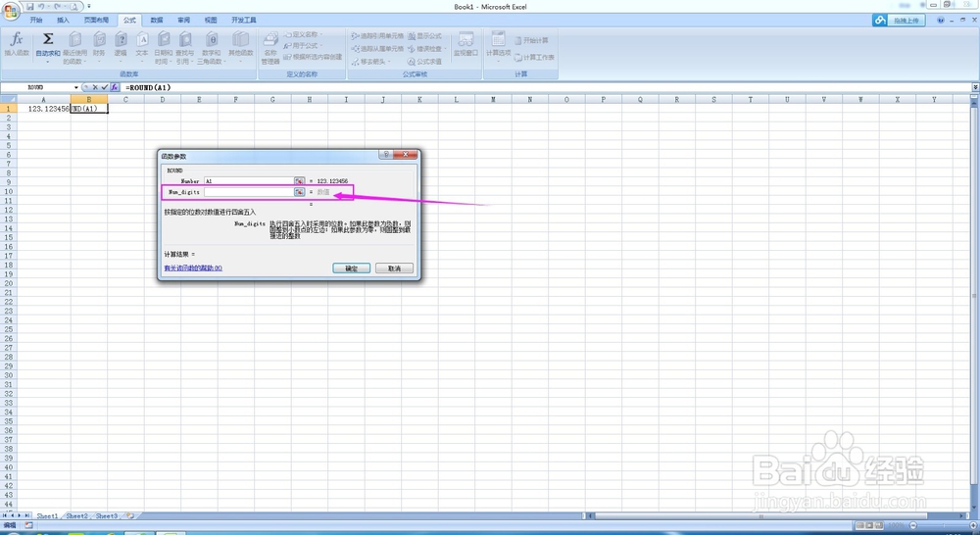Screen dimensions: 980x535
Task: Open Error Checking dropdown
Action: tap(427, 49)
